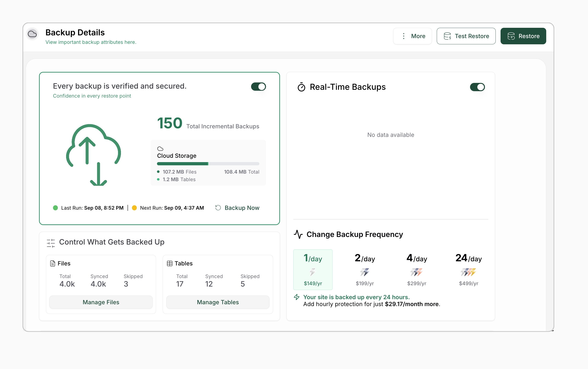
Task: Click the Cloud Storage usage progress bar
Action: [208, 164]
